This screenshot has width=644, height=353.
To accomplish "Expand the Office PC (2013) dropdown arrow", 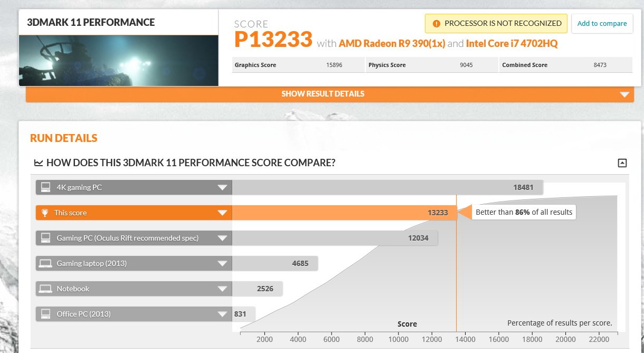I will coord(222,314).
